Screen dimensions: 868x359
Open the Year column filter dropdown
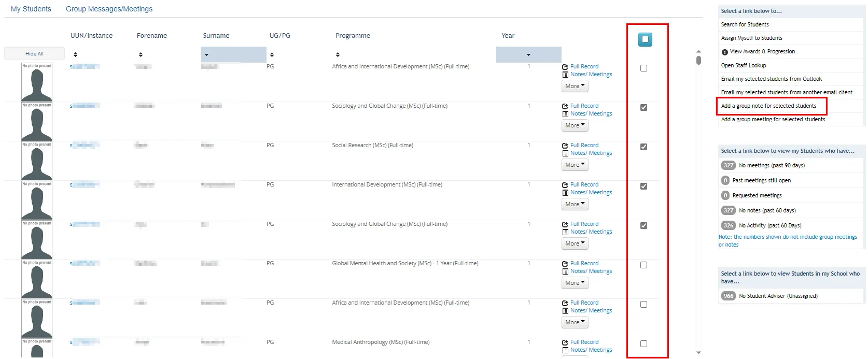pyautogui.click(x=528, y=54)
